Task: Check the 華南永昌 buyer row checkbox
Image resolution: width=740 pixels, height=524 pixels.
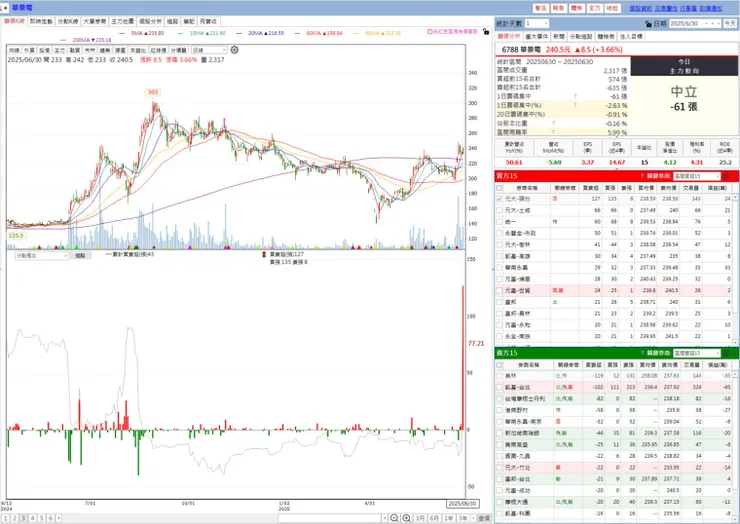Action: 499,268
